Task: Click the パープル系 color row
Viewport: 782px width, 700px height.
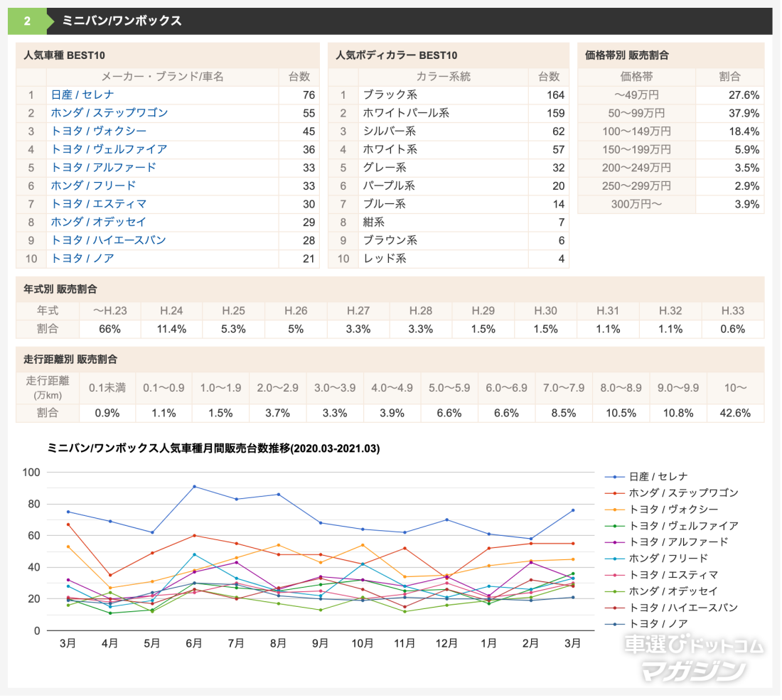Action: click(449, 185)
